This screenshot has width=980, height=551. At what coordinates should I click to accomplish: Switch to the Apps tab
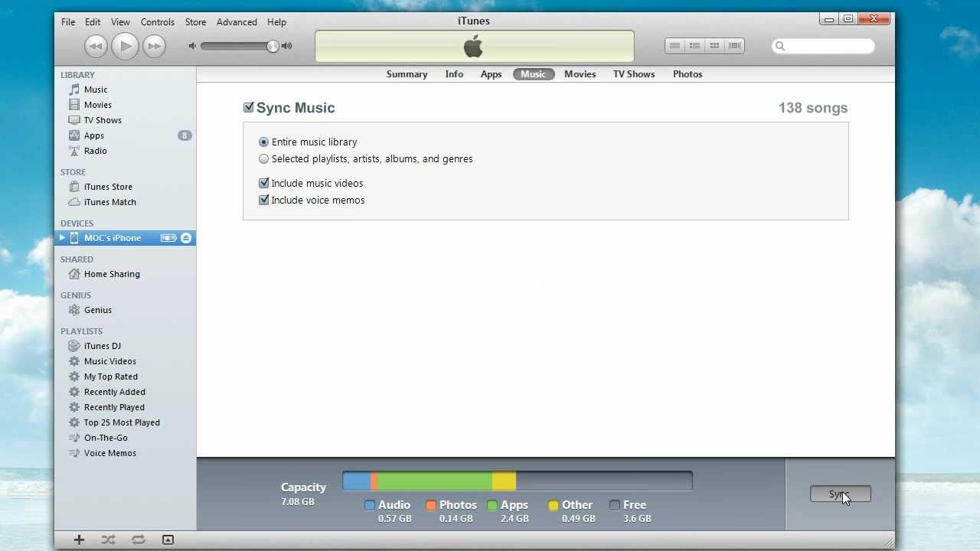[x=491, y=74]
